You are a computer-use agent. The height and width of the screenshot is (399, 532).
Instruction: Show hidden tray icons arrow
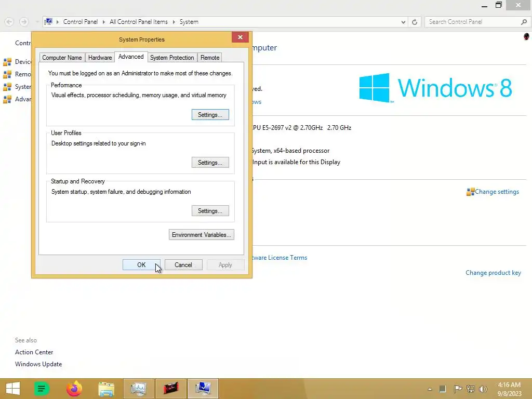pyautogui.click(x=430, y=389)
